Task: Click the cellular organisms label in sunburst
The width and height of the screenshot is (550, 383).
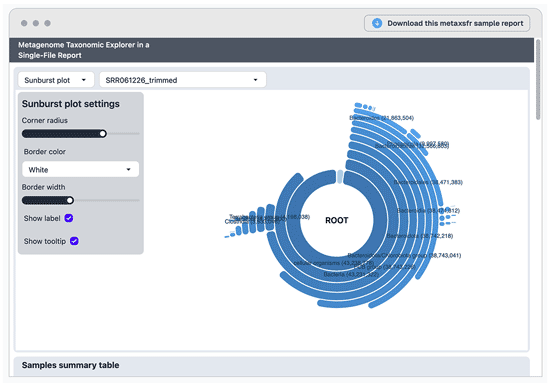Action: point(333,263)
